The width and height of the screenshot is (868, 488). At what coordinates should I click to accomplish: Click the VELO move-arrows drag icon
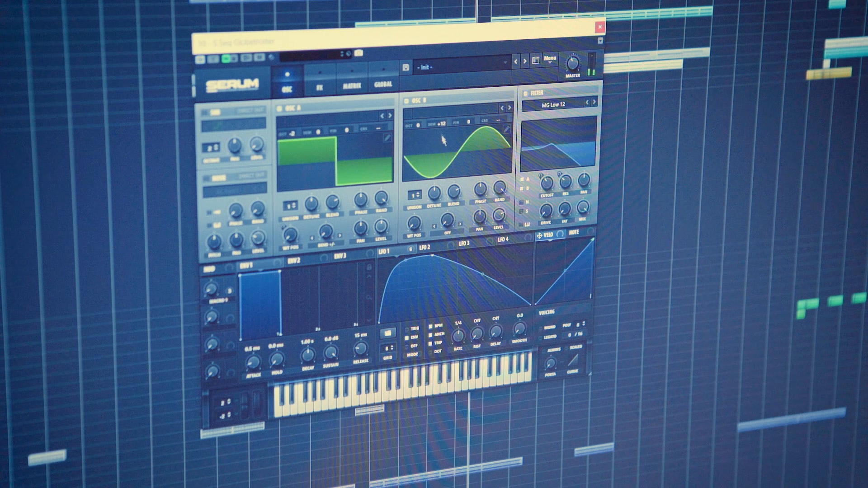[x=539, y=235]
